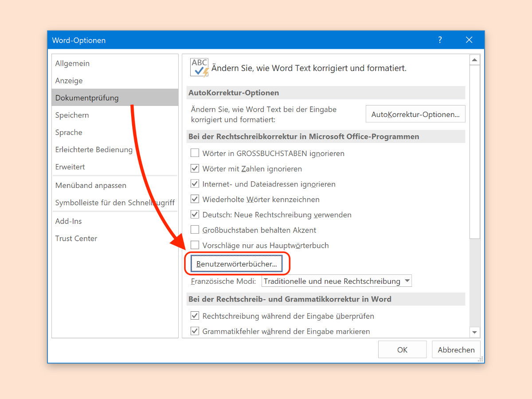Click the Französische Modi label
532x399 pixels.
223,281
